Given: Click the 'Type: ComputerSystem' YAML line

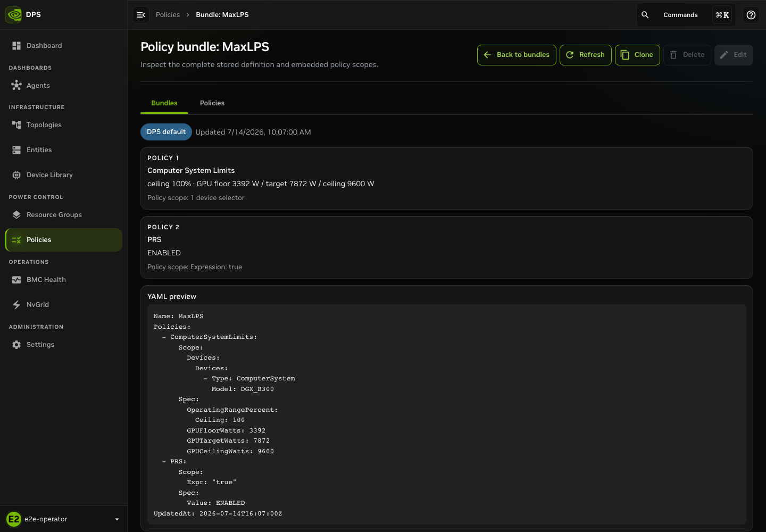Looking at the screenshot, I should pyautogui.click(x=249, y=379).
